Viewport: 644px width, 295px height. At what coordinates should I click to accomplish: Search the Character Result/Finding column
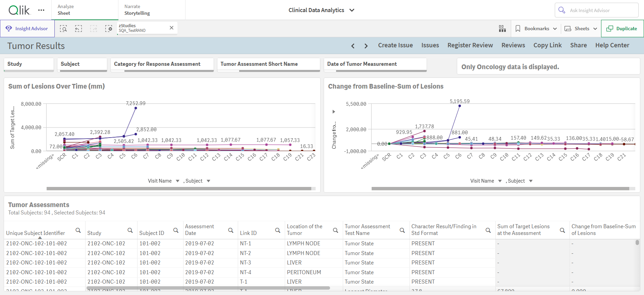tap(488, 230)
